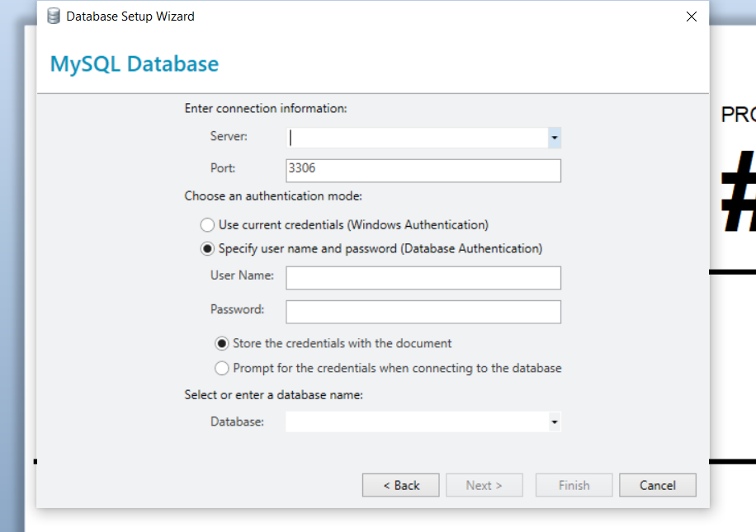Click the MySQL Database heading
The width and height of the screenshot is (756, 532).
135,64
